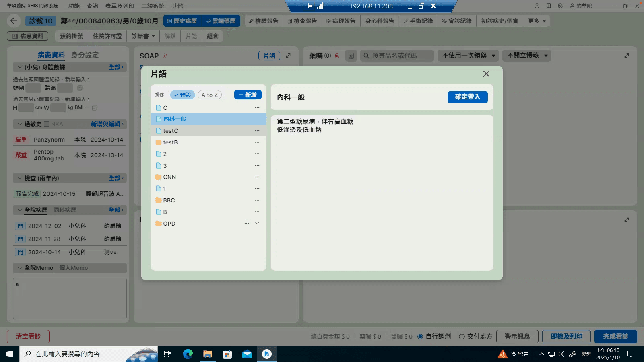Open 手術紀錄 in the toolbar
The height and width of the screenshot is (362, 644).
click(418, 21)
